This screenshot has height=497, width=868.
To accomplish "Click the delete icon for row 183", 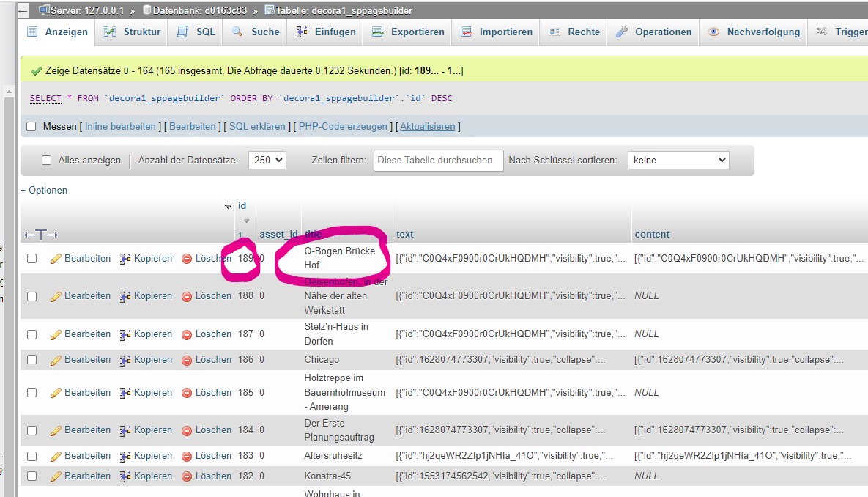I will point(187,456).
